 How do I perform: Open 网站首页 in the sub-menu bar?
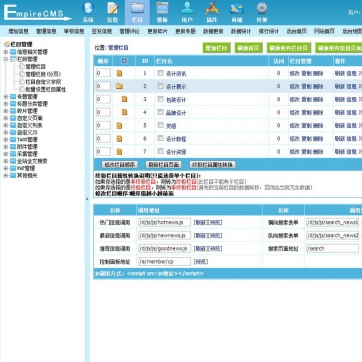324,31
